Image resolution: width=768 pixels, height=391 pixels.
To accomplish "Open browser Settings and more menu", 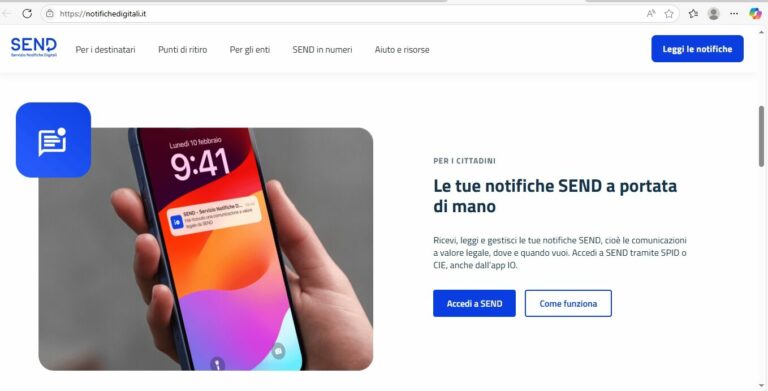I will coord(734,14).
